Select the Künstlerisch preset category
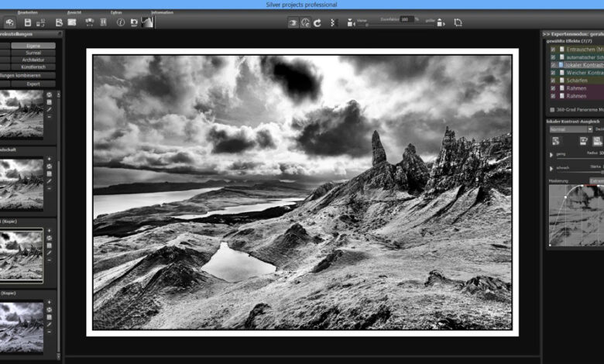Screen dimensions: 604x364 (x=33, y=67)
